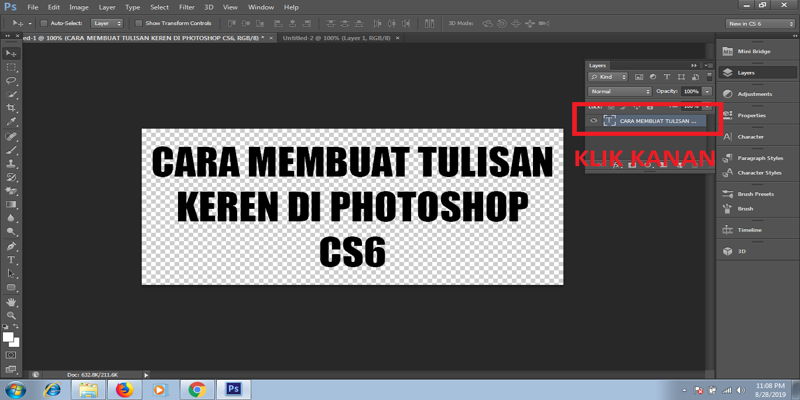Image resolution: width=800 pixels, height=400 pixels.
Task: Open the Filter menu
Action: pos(187,8)
